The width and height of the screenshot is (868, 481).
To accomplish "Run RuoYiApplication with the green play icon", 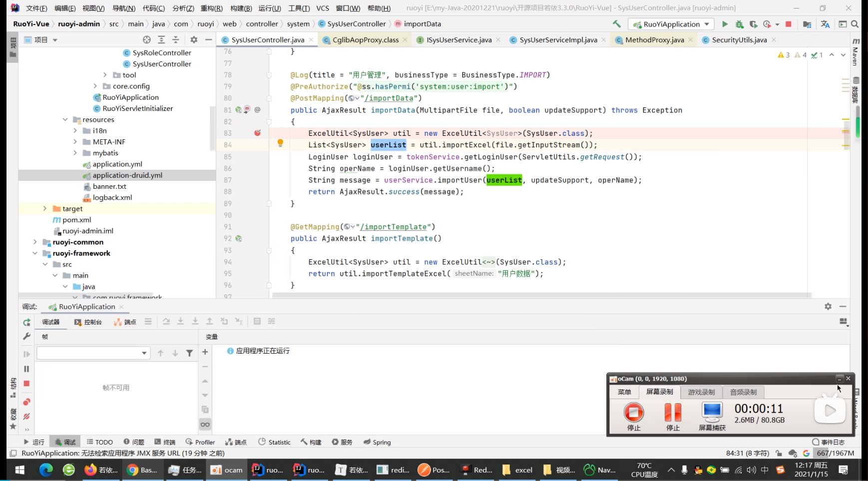I will 725,24.
